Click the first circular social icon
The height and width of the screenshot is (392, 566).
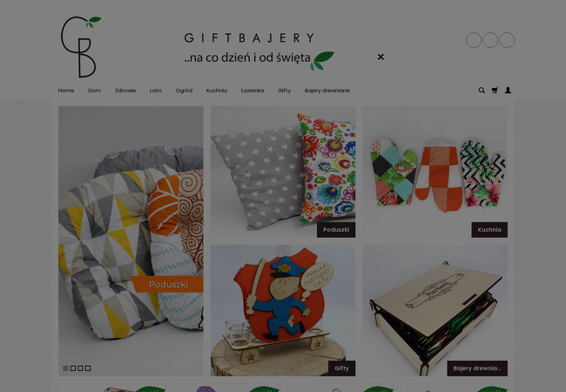tap(474, 40)
